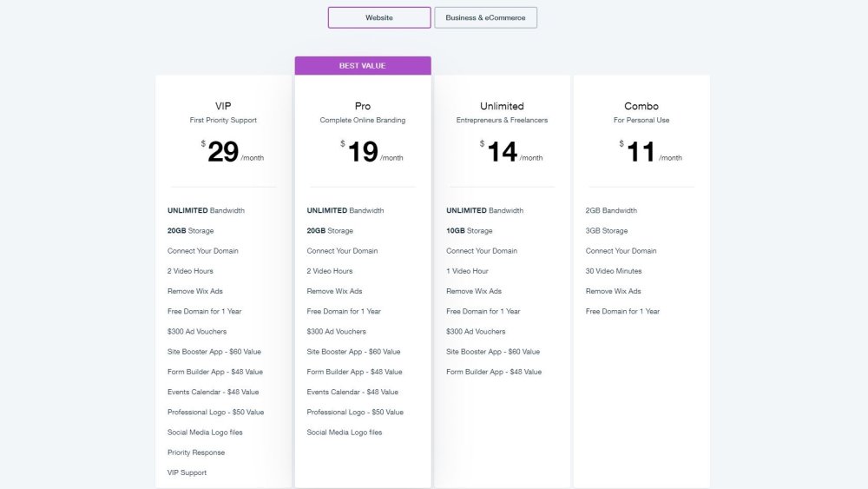
Task: Click VIP plan's Site Booster App feature
Action: 214,352
